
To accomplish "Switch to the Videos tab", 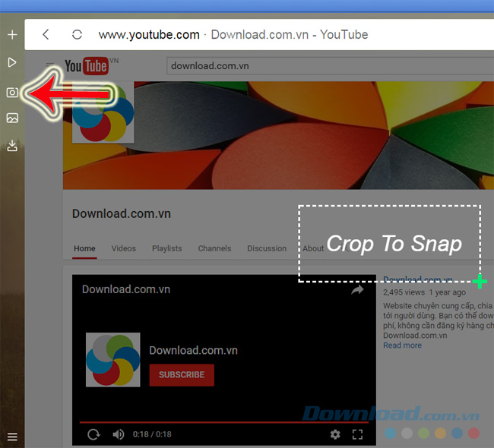I will 123,248.
